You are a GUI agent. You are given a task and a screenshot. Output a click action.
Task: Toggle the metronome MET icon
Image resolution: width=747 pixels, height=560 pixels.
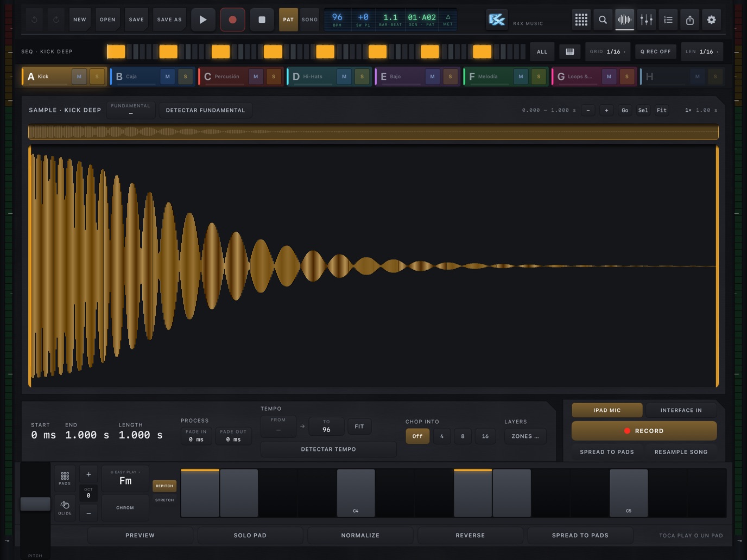(448, 20)
